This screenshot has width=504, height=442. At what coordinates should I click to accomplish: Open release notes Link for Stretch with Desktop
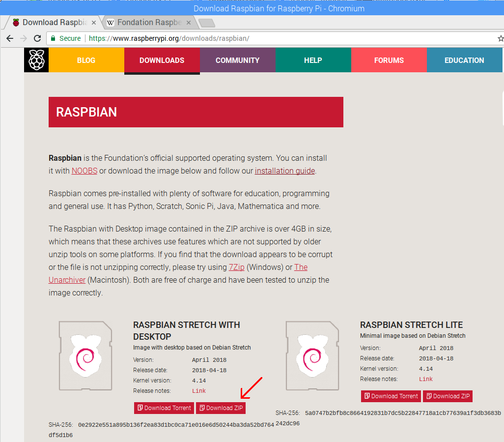(198, 391)
